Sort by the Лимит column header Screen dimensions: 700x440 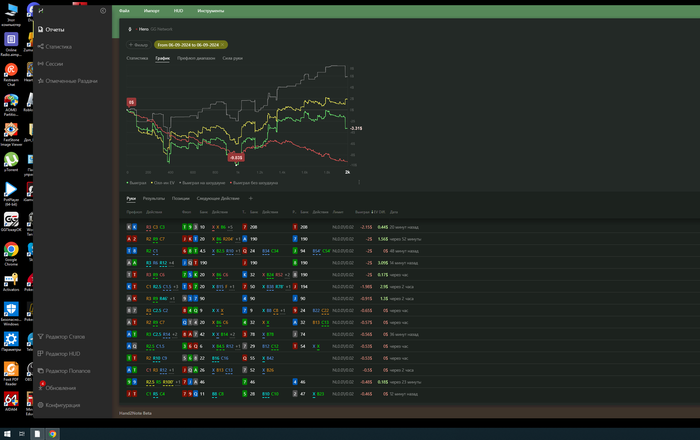pyautogui.click(x=338, y=212)
